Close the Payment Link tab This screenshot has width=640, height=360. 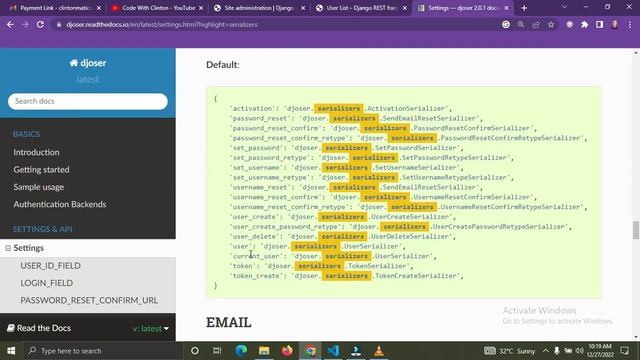click(x=99, y=8)
